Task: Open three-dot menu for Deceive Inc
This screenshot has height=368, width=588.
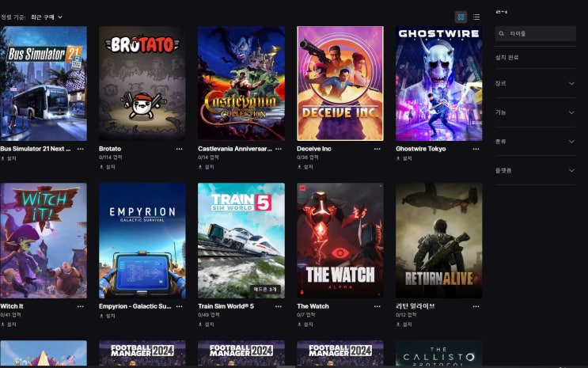Action: (377, 149)
